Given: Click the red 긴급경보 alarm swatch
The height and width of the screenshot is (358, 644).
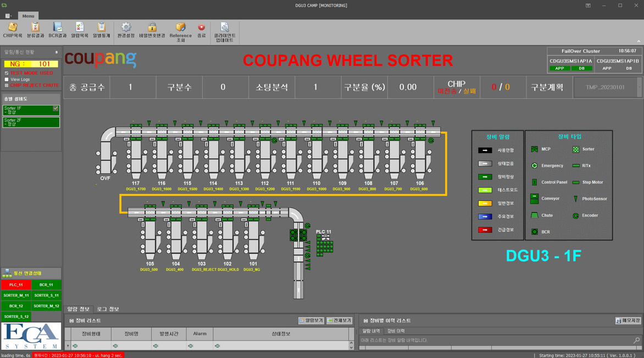Looking at the screenshot, I should pyautogui.click(x=485, y=230).
